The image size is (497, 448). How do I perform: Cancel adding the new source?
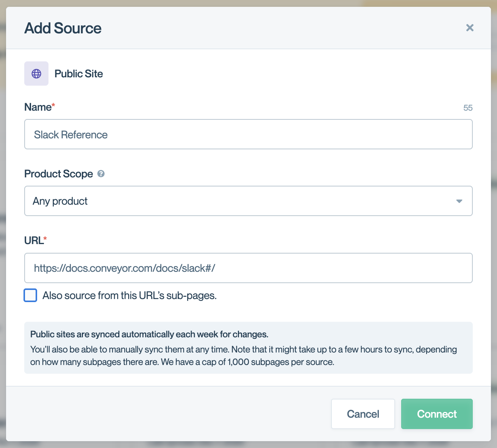(x=363, y=414)
